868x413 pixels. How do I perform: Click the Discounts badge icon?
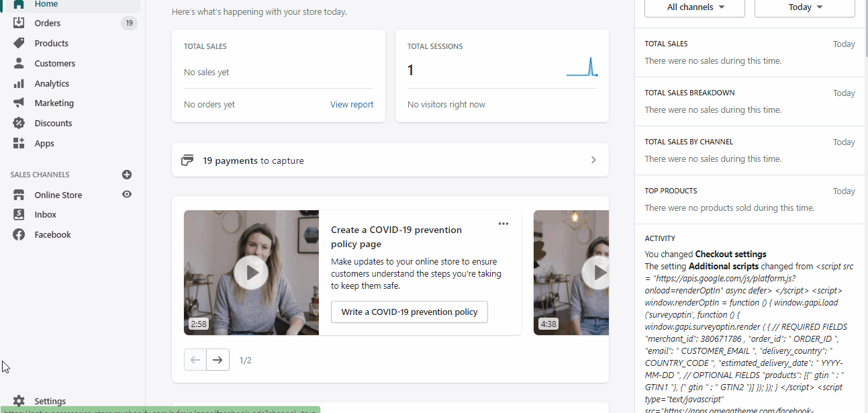[19, 123]
